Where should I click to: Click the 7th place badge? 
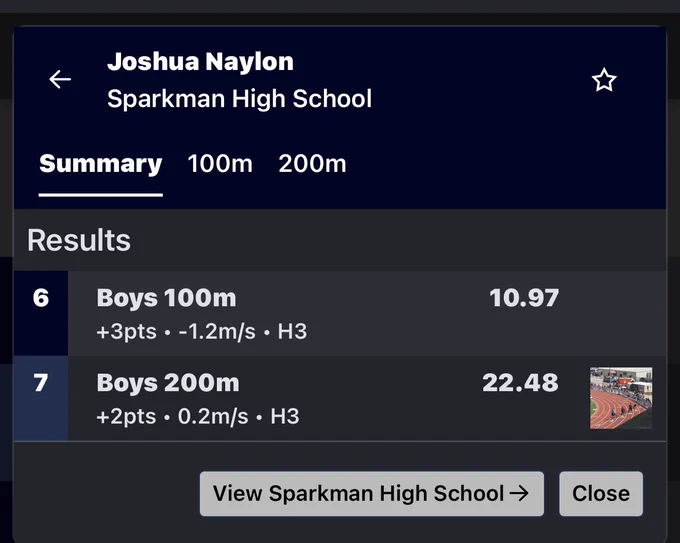click(x=41, y=399)
